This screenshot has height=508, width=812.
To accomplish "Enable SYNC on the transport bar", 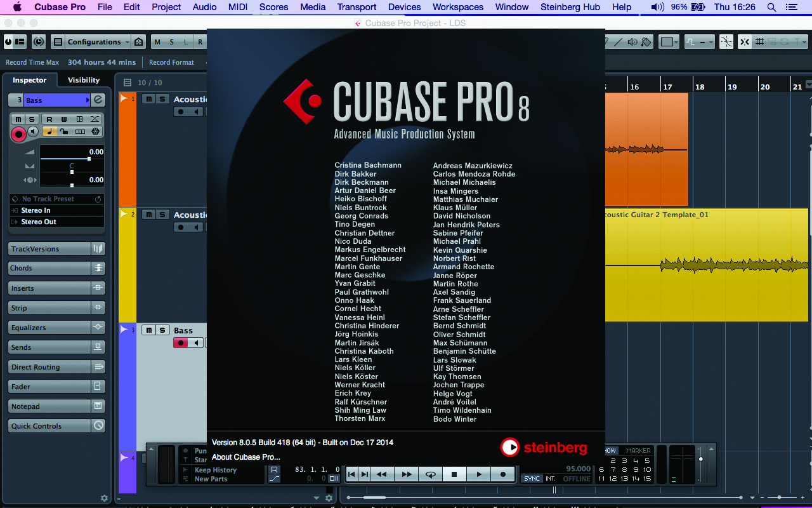I will (x=532, y=478).
